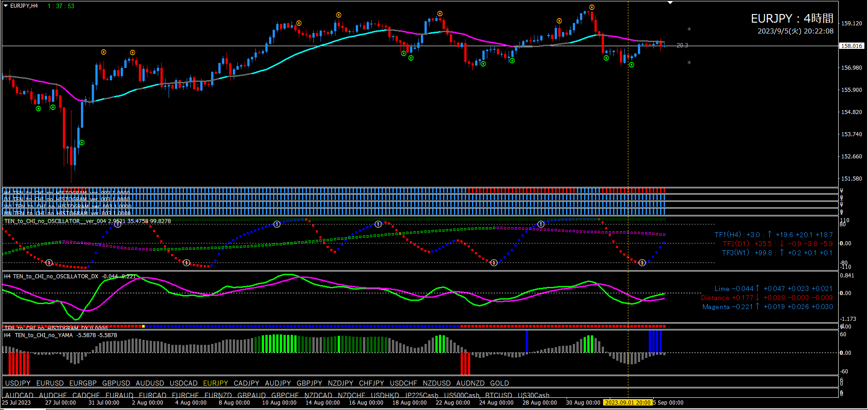Select CADJPY pair
The height and width of the screenshot is (410, 868).
pyautogui.click(x=246, y=383)
